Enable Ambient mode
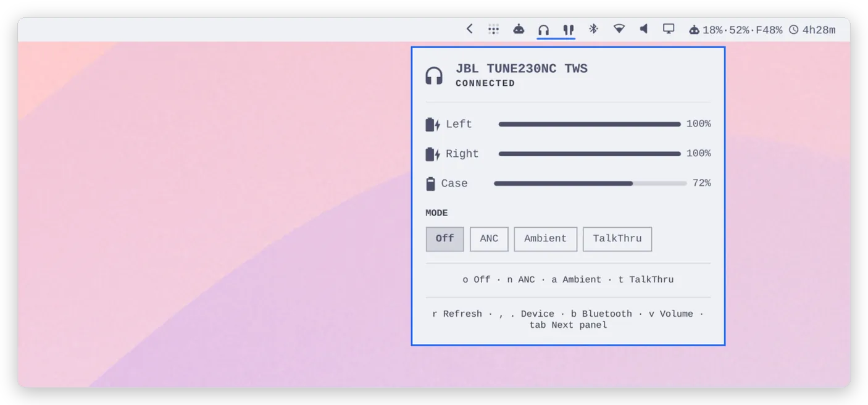Viewport: 868px width, 405px height. pyautogui.click(x=545, y=239)
